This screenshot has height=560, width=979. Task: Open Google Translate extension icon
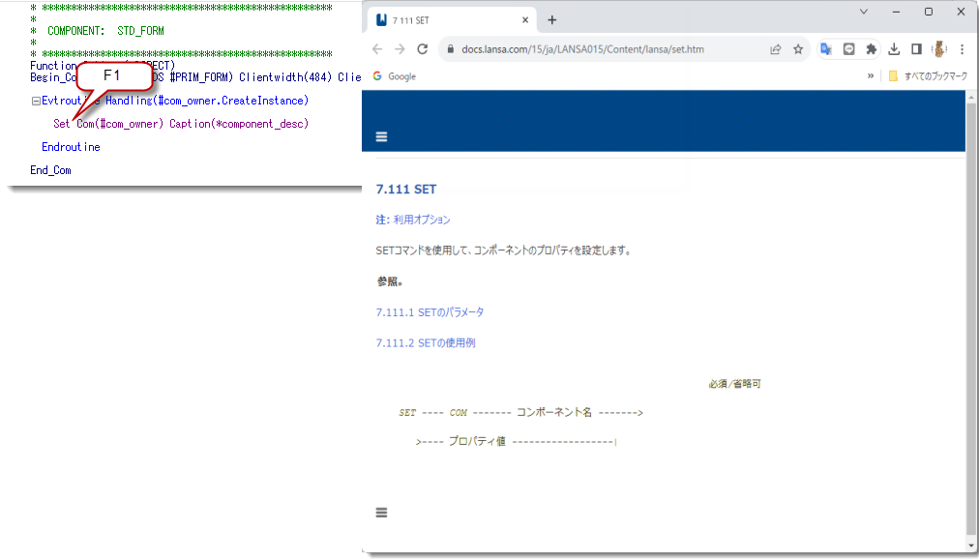click(x=826, y=49)
